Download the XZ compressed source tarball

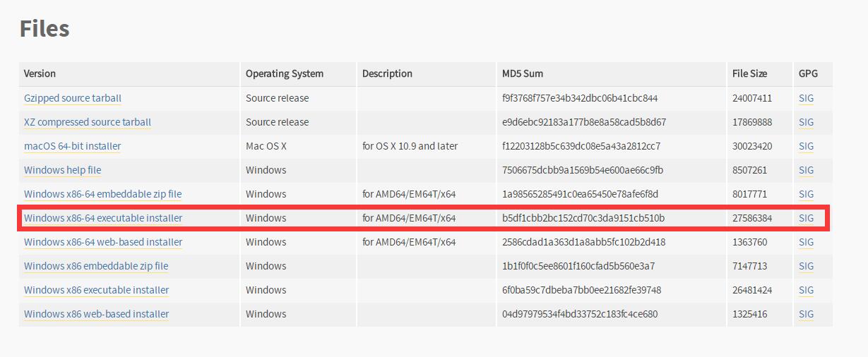point(88,122)
